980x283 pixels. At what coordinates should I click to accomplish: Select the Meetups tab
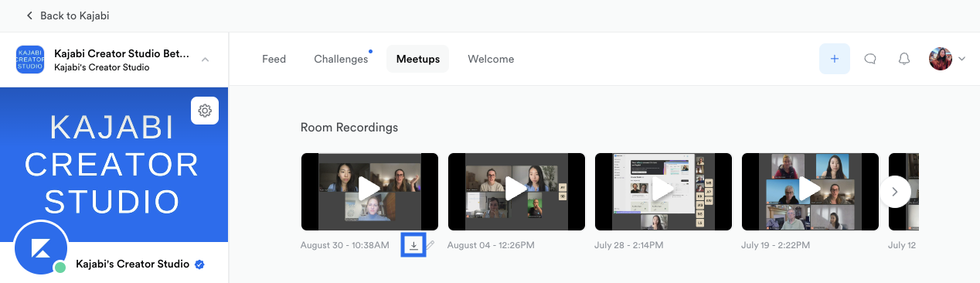(x=418, y=59)
